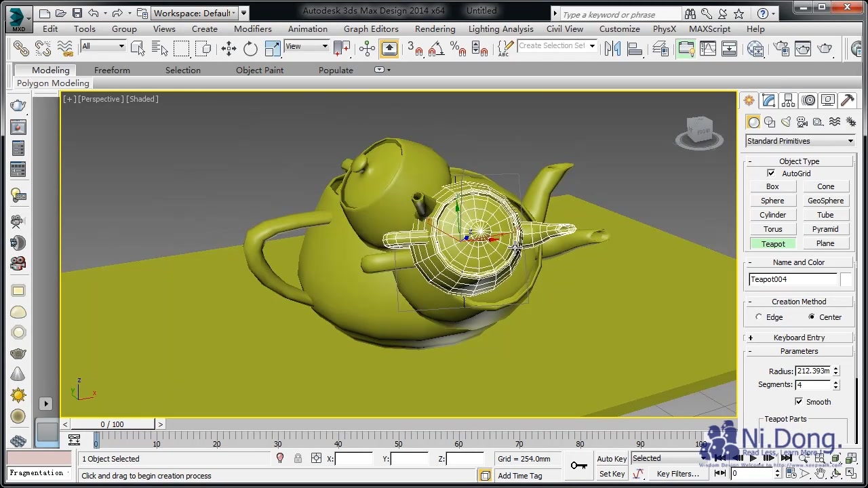
Task: Open the Utilities hammer tab
Action: 848,100
